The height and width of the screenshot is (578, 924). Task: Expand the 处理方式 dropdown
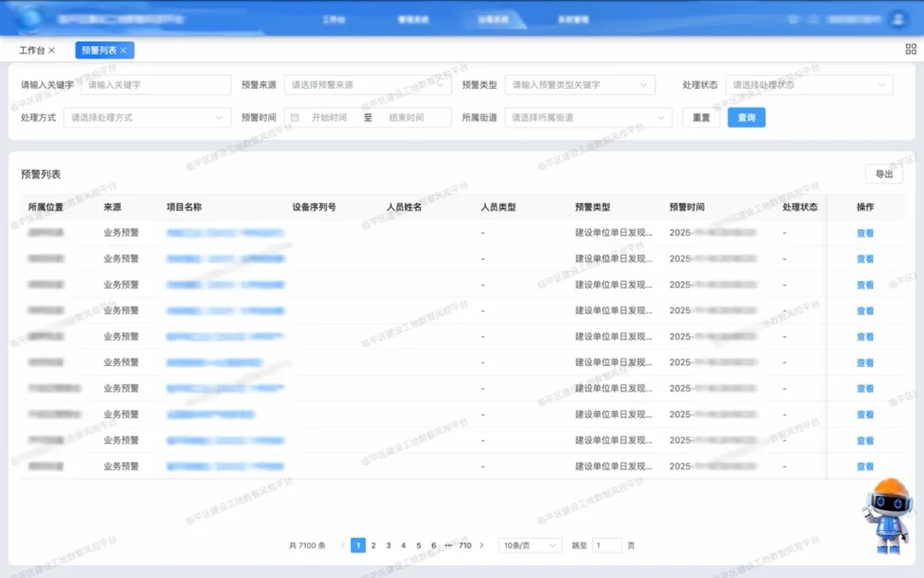pyautogui.click(x=147, y=117)
